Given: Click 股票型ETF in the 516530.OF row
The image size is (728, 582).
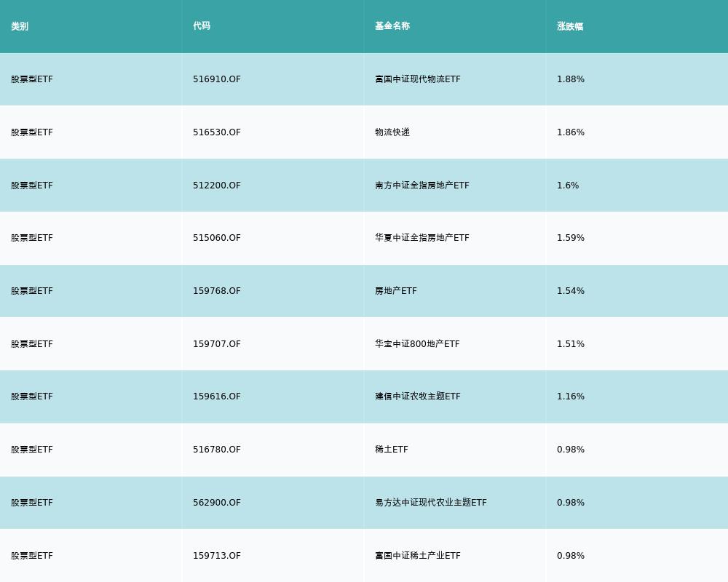Looking at the screenshot, I should click(x=32, y=132).
